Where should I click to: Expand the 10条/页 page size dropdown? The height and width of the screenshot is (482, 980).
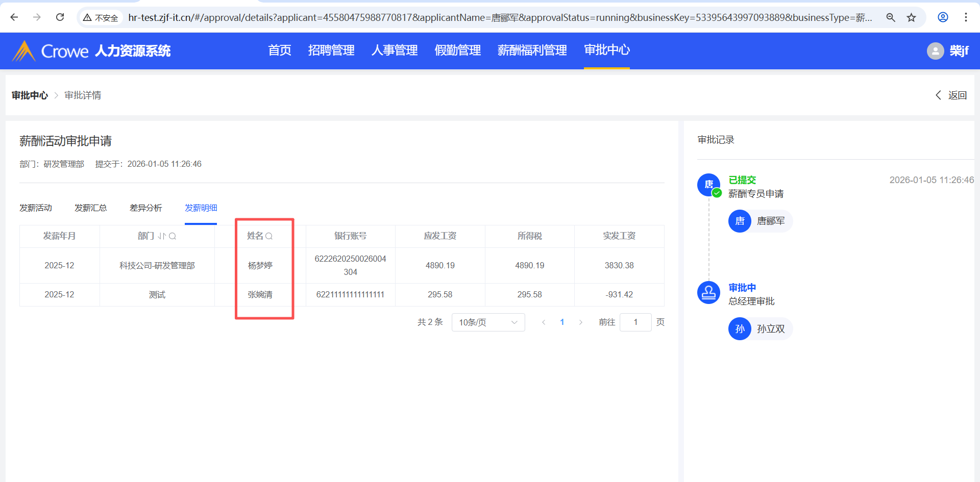[x=488, y=322]
